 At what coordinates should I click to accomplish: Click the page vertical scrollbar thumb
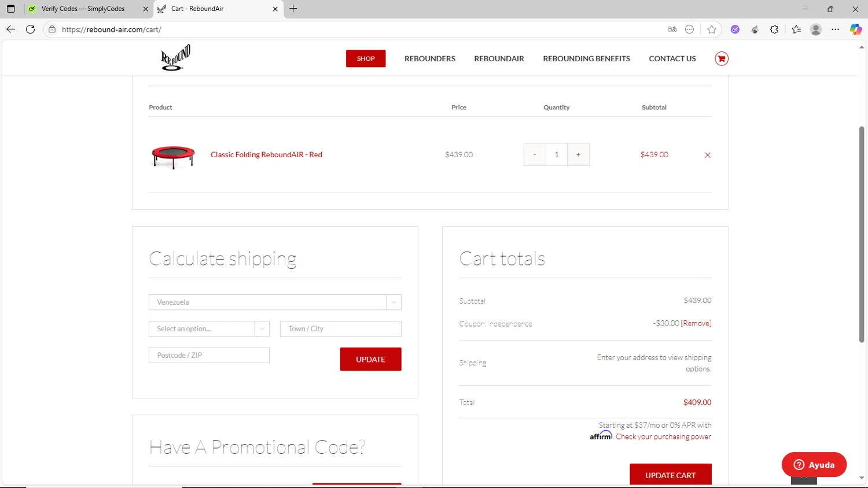click(x=861, y=234)
